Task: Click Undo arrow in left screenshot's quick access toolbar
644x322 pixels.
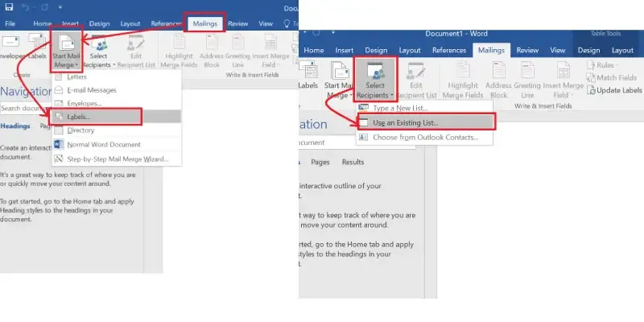Action: 26,7
